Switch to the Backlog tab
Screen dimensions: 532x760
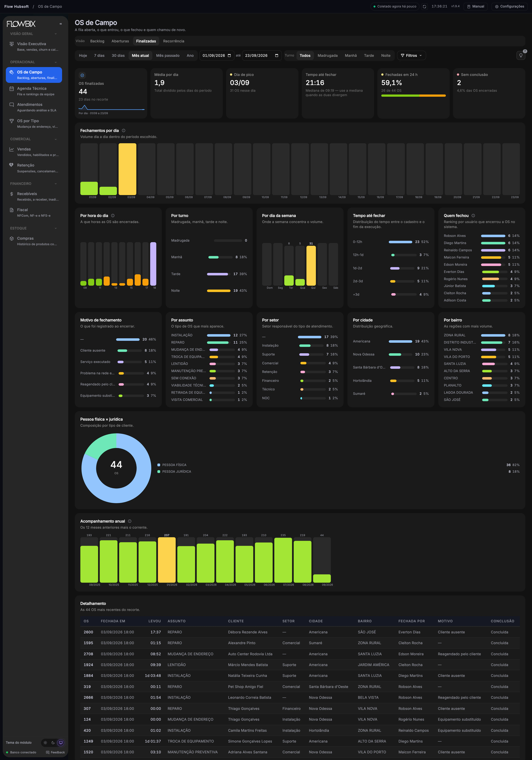click(x=97, y=41)
